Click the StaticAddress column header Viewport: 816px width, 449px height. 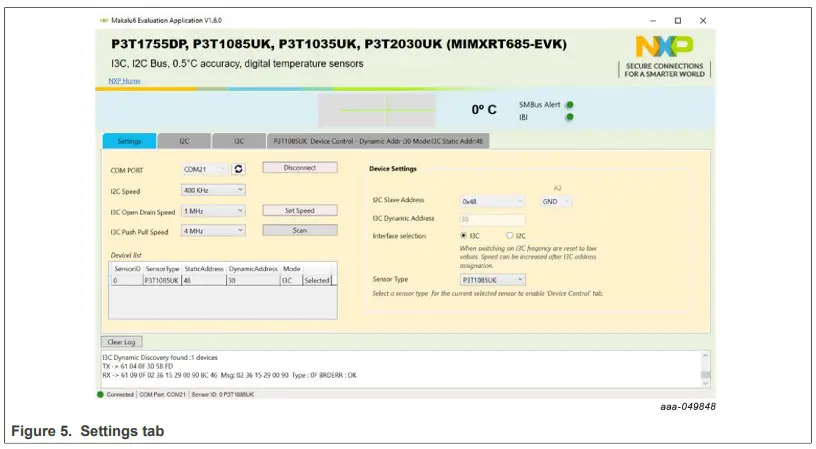click(204, 269)
